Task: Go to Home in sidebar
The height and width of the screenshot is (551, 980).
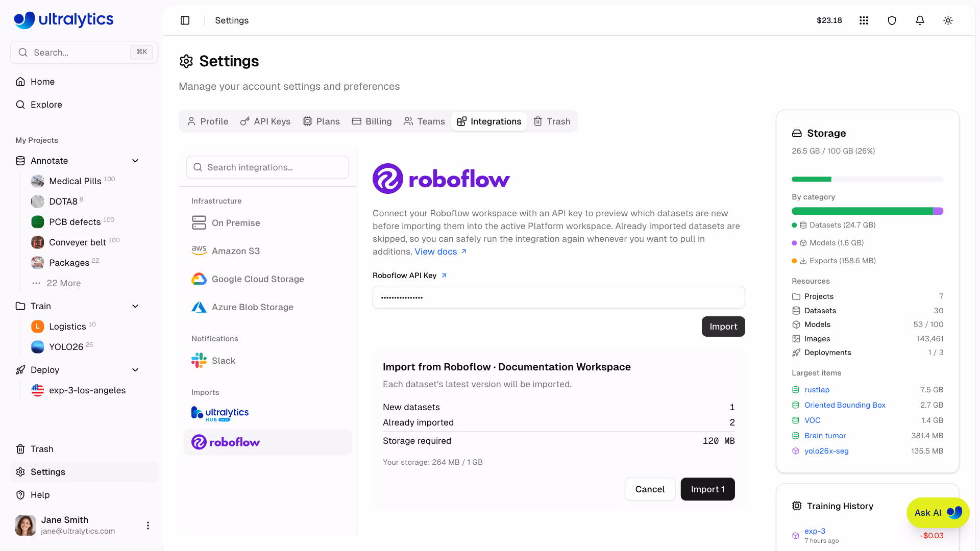Action: coord(84,82)
